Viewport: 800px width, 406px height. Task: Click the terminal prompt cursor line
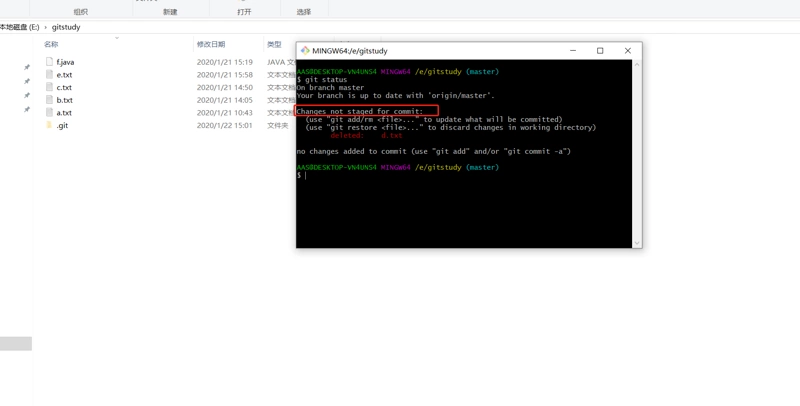(x=302, y=175)
